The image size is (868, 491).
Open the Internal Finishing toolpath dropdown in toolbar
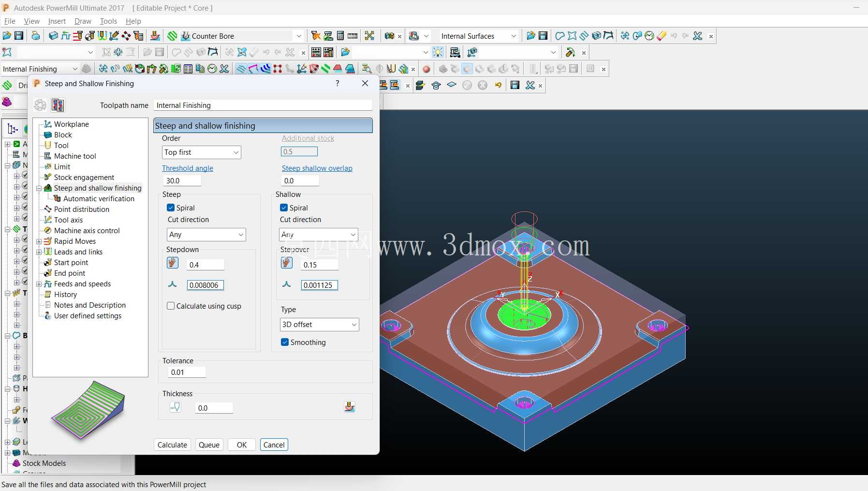click(74, 69)
